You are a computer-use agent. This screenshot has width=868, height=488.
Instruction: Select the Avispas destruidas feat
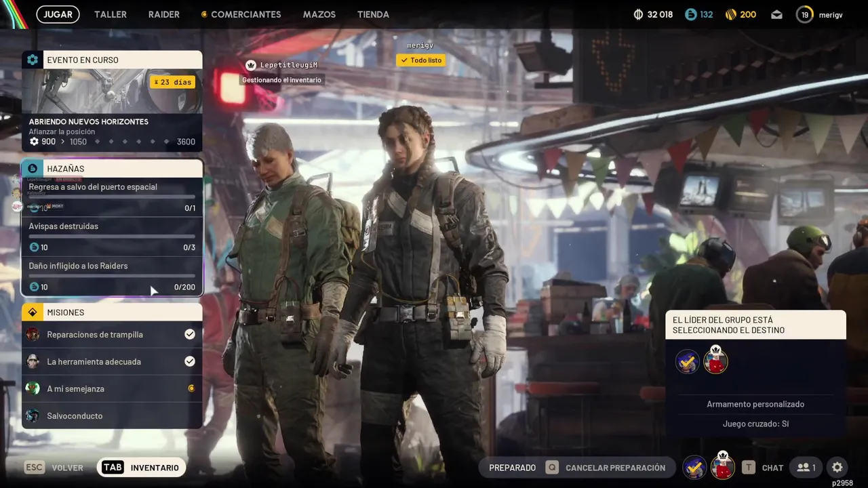click(112, 237)
